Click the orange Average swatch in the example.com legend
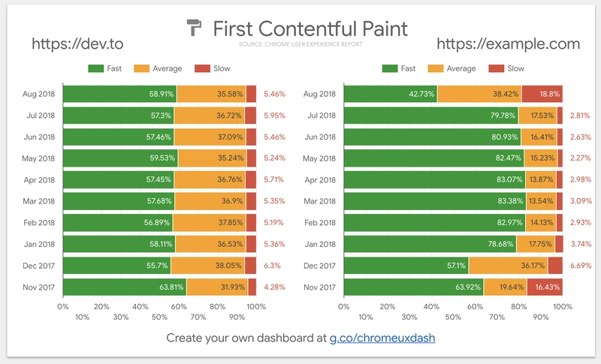601x364 pixels. [x=436, y=68]
